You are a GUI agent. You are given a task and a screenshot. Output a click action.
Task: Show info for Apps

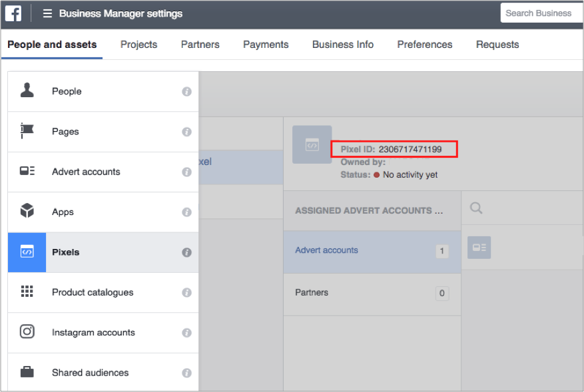186,212
